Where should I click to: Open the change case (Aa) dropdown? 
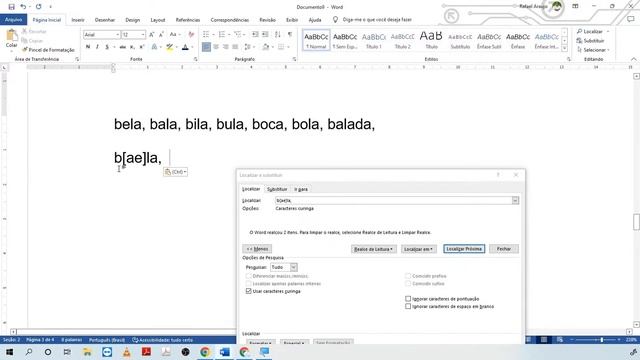point(175,35)
